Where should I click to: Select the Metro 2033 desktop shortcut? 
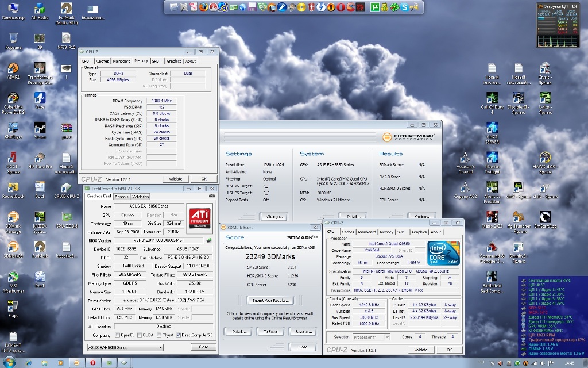pos(492,220)
